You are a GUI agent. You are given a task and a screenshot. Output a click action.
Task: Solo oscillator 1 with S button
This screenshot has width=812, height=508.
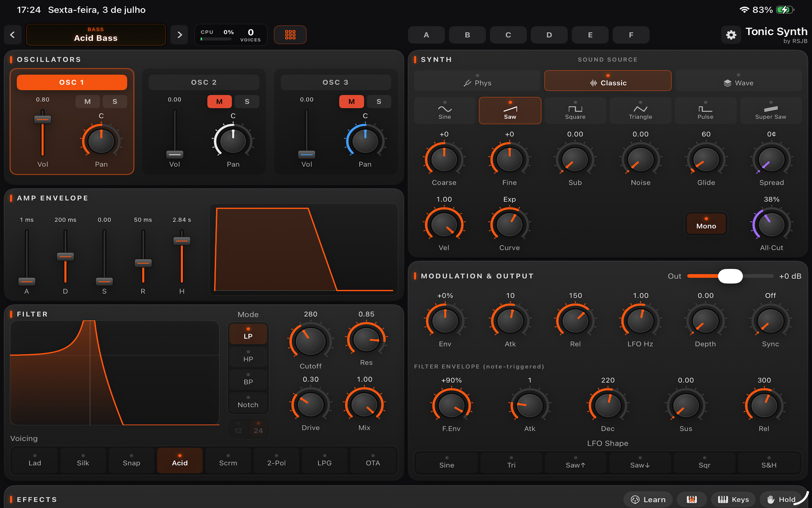(115, 102)
